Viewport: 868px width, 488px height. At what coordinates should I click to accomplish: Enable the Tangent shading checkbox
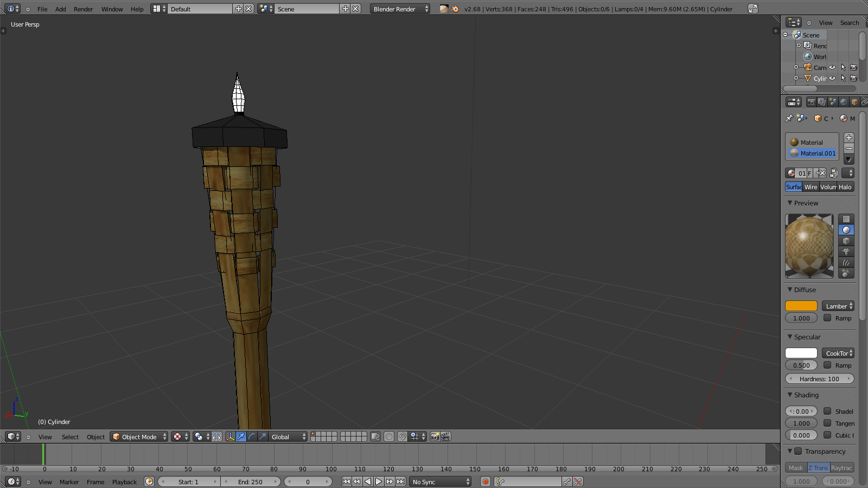click(x=827, y=423)
